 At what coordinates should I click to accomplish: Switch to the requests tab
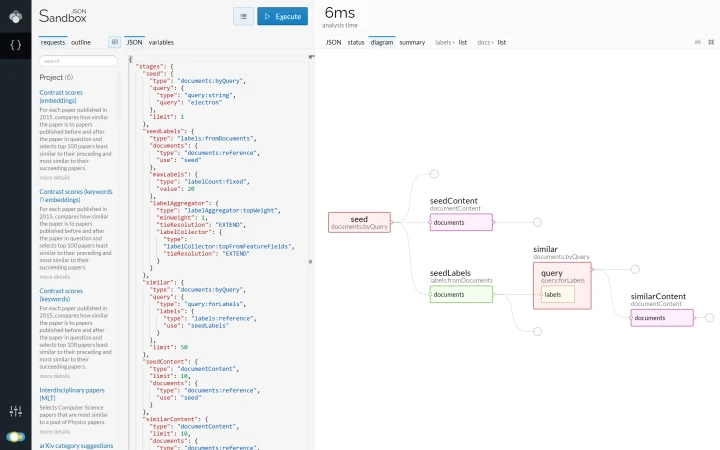click(x=53, y=42)
